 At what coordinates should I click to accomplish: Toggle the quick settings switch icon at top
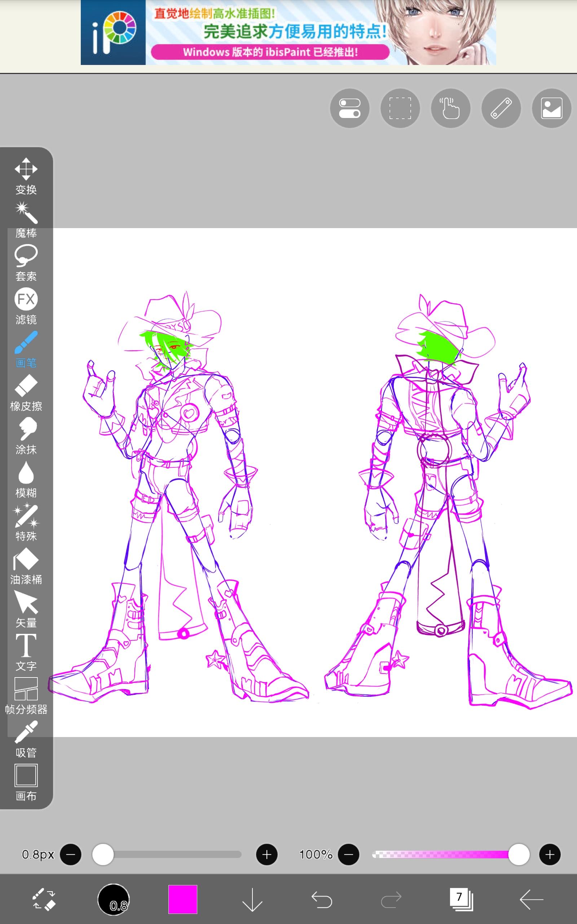click(x=349, y=108)
